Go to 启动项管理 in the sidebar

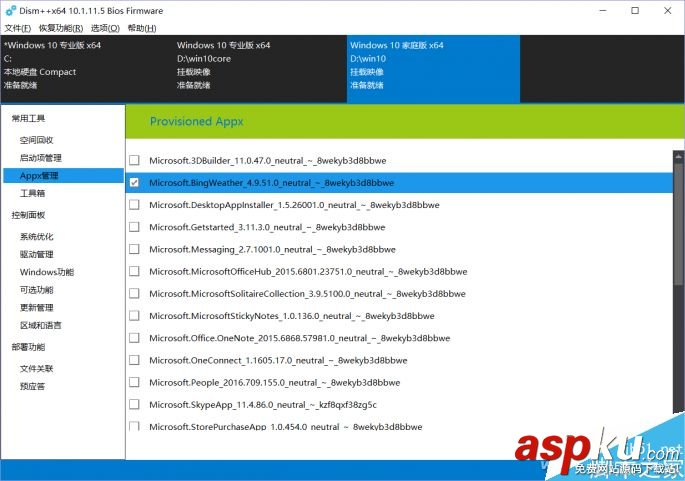tap(41, 158)
